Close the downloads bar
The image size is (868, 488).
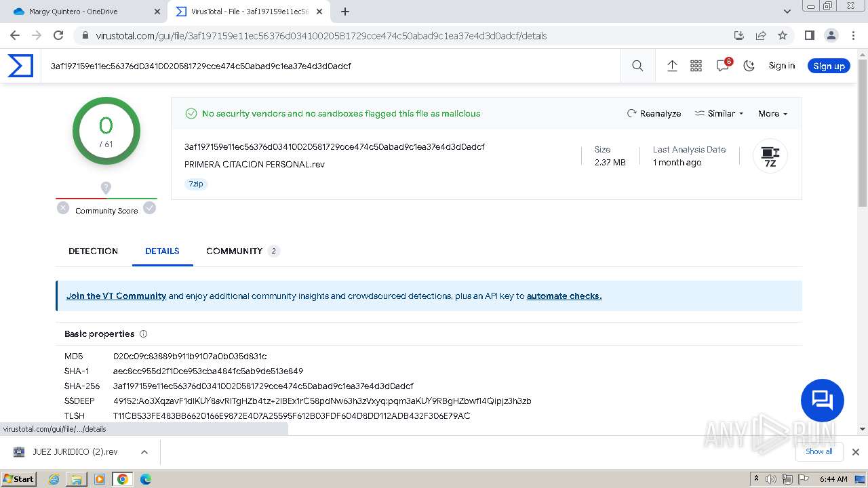(856, 452)
